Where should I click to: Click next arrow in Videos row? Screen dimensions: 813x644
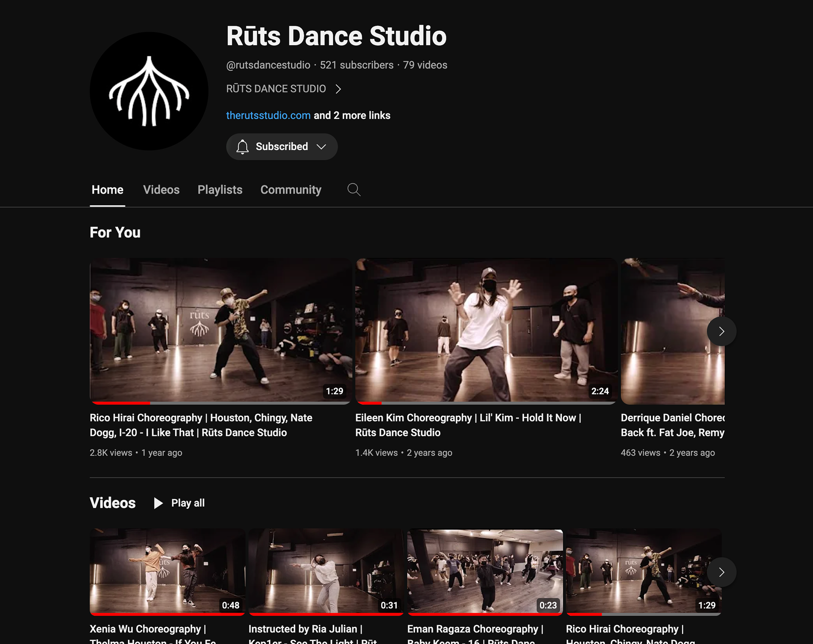(x=721, y=572)
